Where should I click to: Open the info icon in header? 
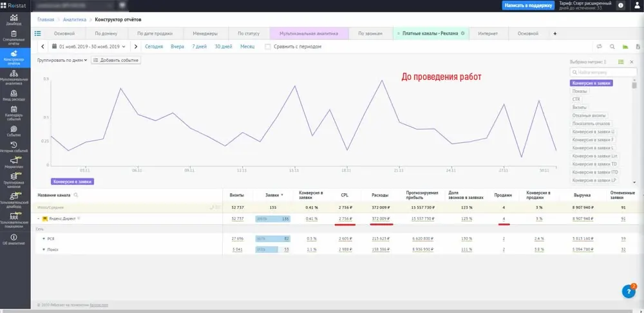[621, 5]
